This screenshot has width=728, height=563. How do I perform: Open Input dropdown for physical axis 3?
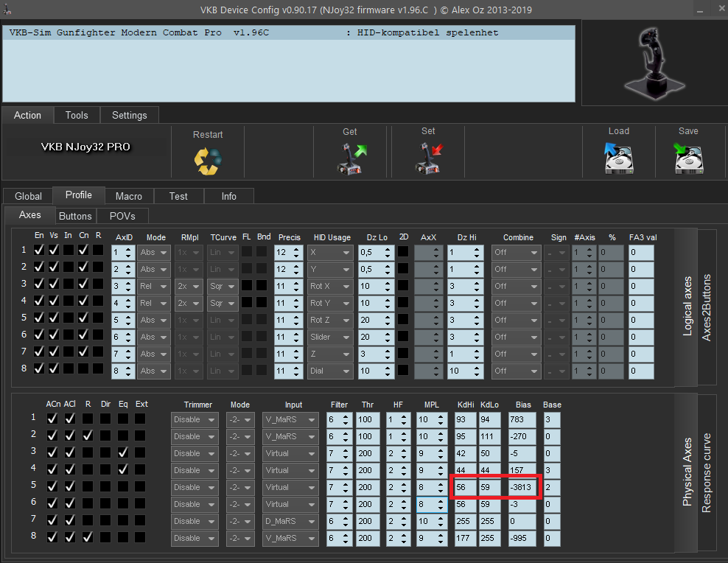click(290, 453)
